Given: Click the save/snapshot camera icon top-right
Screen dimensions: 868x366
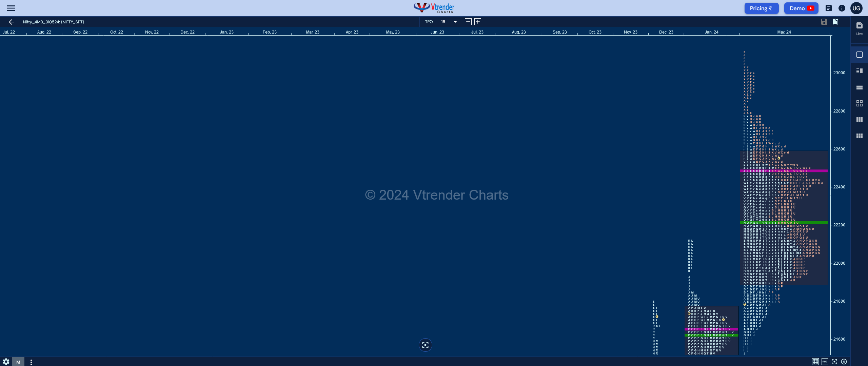Looking at the screenshot, I should pos(824,22).
